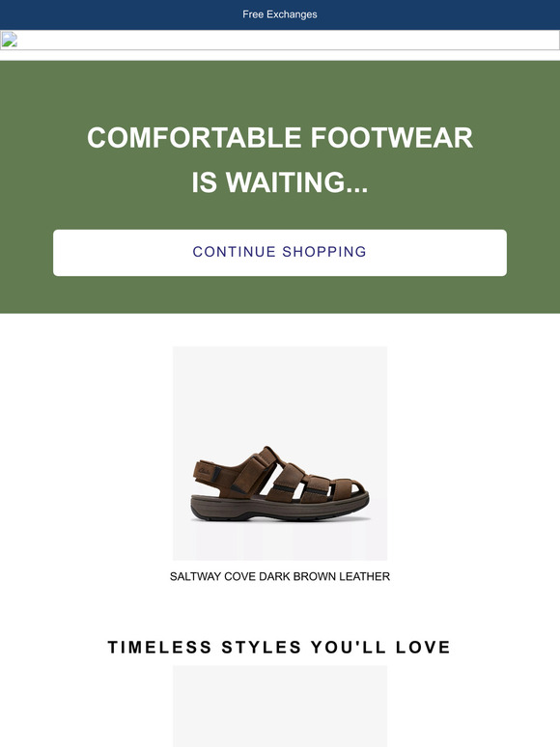560x747 pixels.
Task: Click the empty logo image bar
Action: click(x=280, y=40)
